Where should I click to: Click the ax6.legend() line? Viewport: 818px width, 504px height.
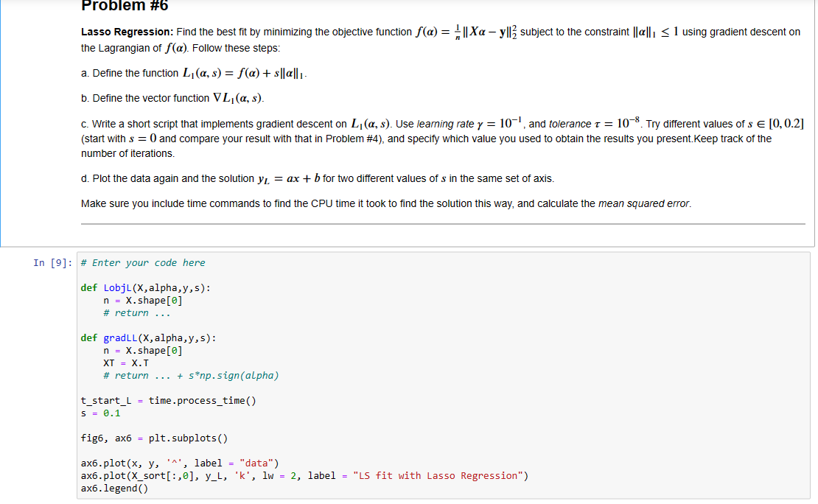coord(114,488)
